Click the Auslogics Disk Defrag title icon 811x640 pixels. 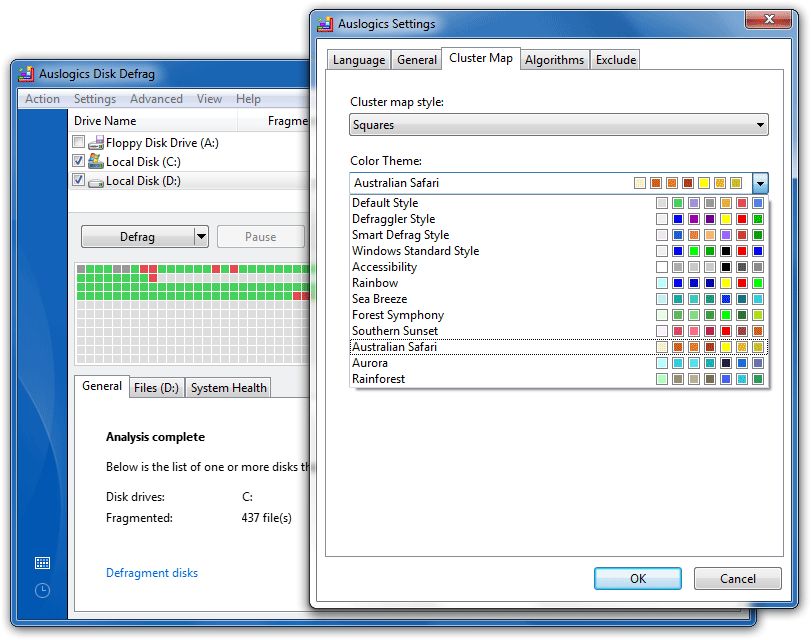click(x=27, y=74)
